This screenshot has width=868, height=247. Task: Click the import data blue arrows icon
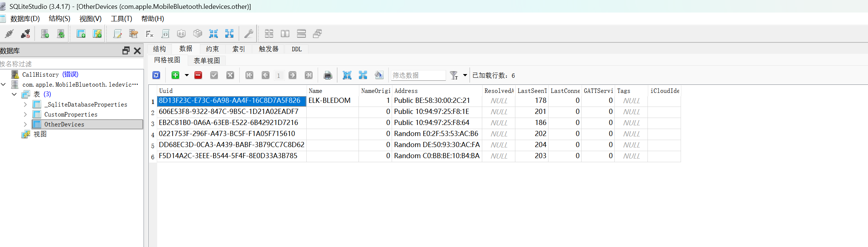pos(214,34)
